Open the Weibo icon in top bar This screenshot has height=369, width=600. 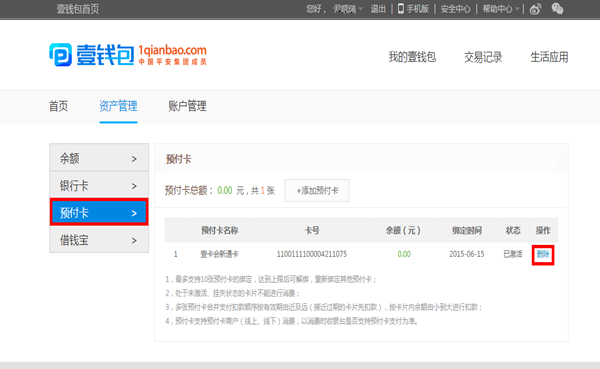click(x=535, y=9)
